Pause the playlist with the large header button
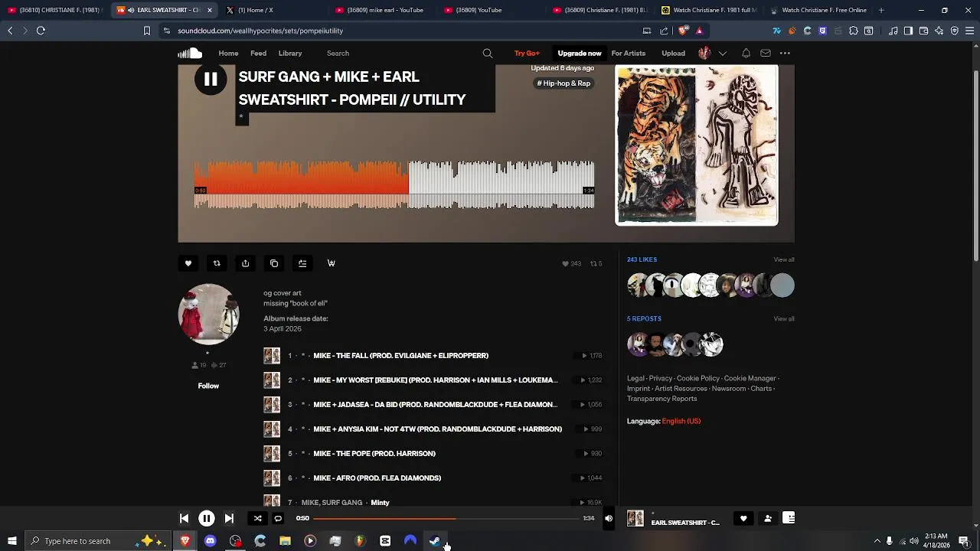 [211, 80]
